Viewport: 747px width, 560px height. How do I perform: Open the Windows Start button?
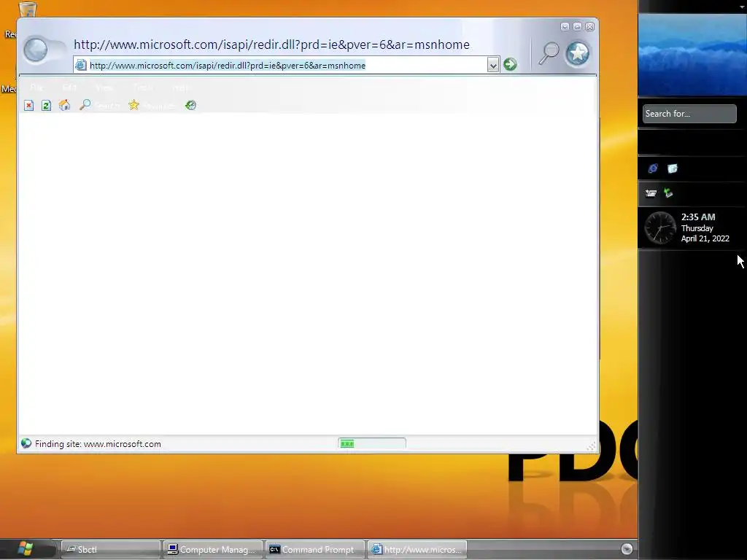click(26, 548)
